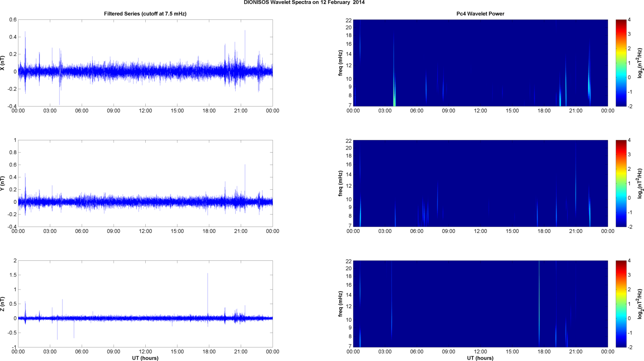Click 15:00 tick under the bottom spectrogram
Viewport: 644px width, 361px height.
512,352
